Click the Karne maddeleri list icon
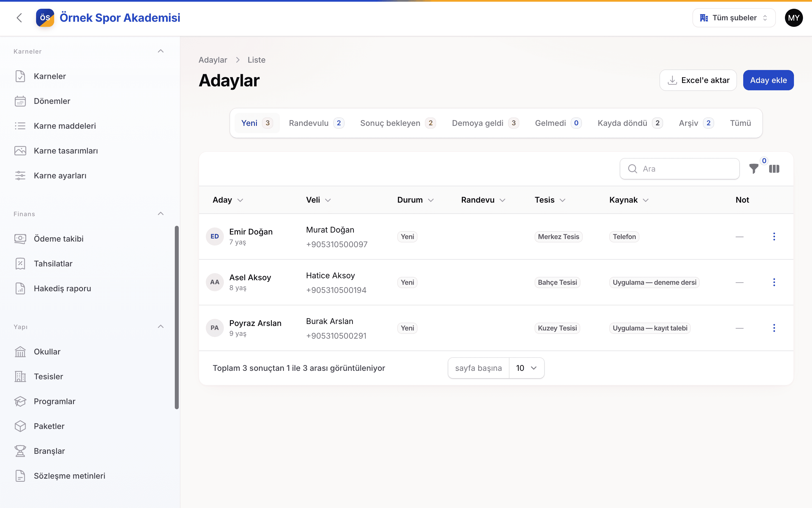The height and width of the screenshot is (508, 812). (x=20, y=126)
